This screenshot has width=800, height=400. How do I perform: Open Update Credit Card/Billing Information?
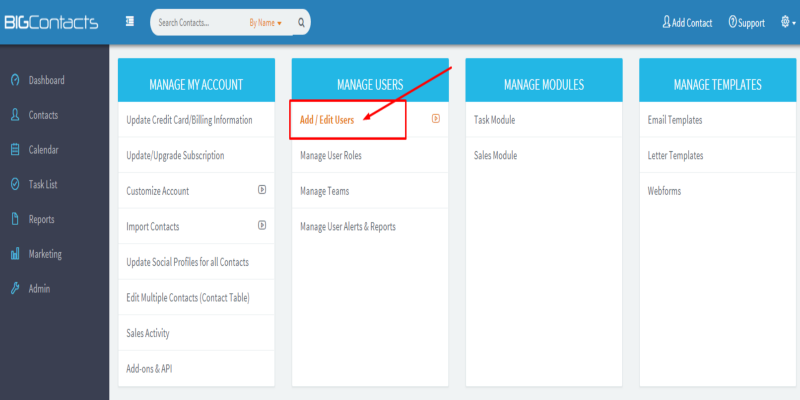(189, 120)
